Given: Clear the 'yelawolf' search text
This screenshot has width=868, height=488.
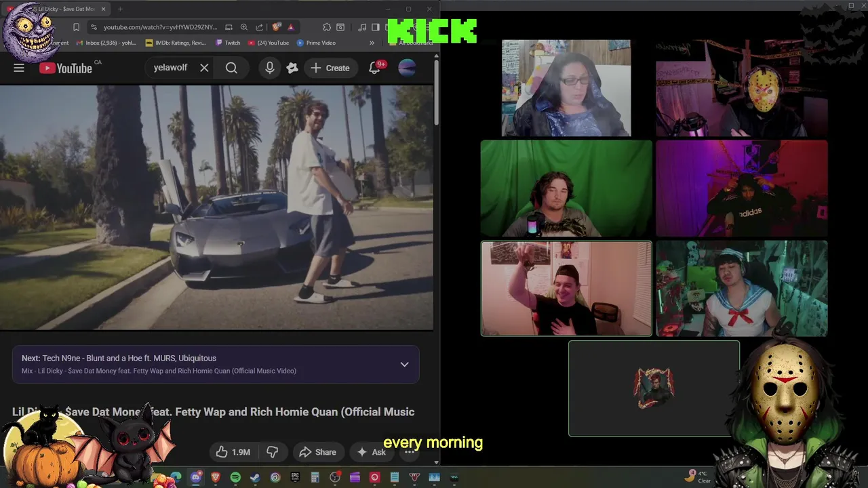Looking at the screenshot, I should 204,68.
